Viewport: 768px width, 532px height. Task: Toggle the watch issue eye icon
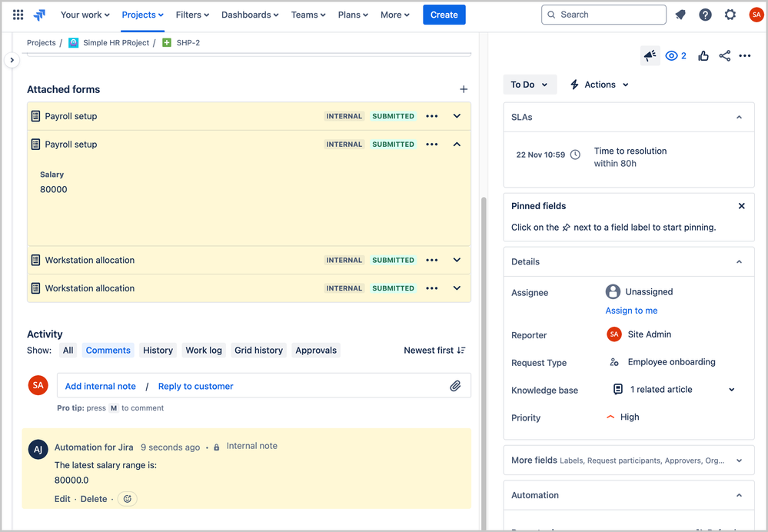pyautogui.click(x=675, y=56)
